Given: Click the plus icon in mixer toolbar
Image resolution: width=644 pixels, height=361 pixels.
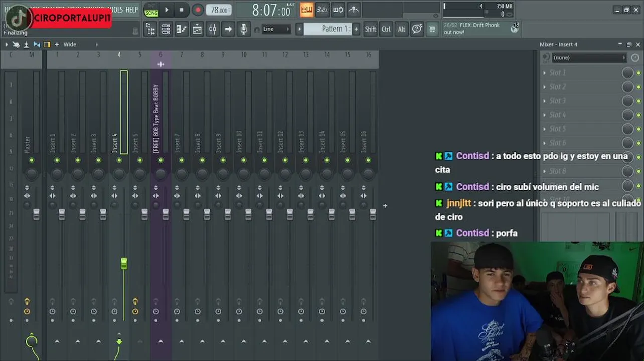Looking at the screenshot, I should coord(57,44).
